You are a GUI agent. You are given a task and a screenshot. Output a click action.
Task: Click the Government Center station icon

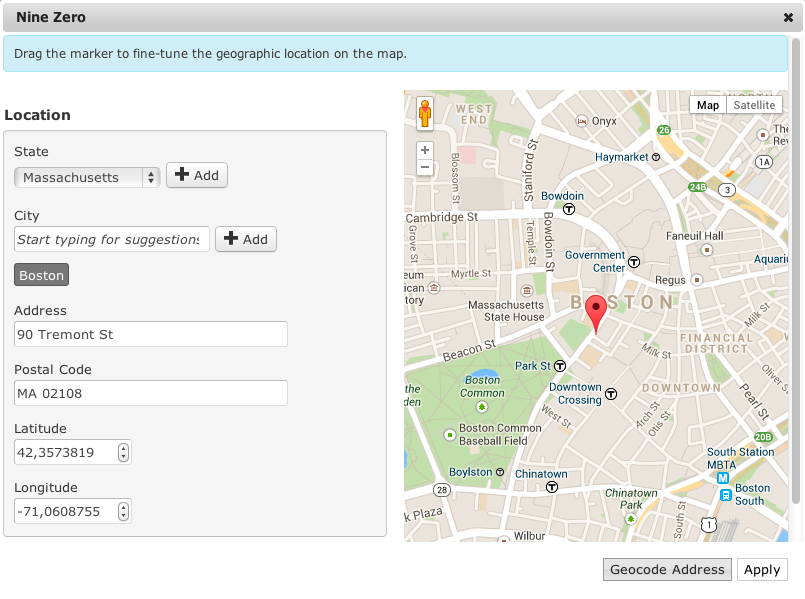(x=633, y=262)
